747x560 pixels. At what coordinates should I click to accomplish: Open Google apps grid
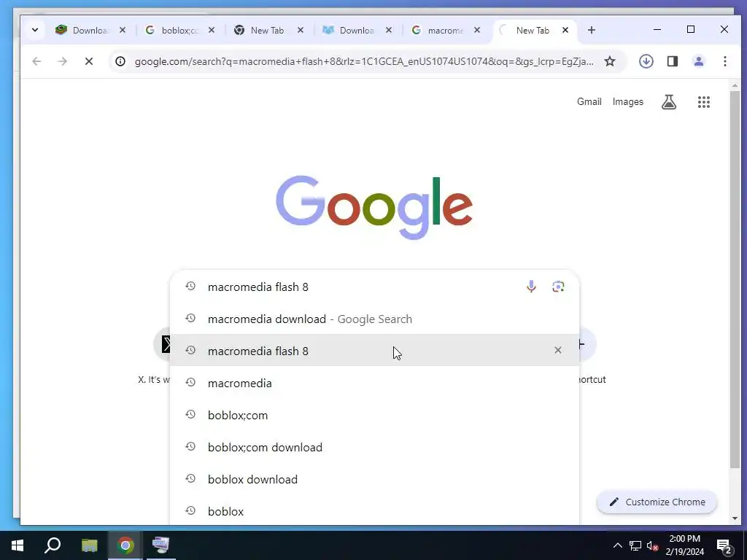tap(704, 101)
